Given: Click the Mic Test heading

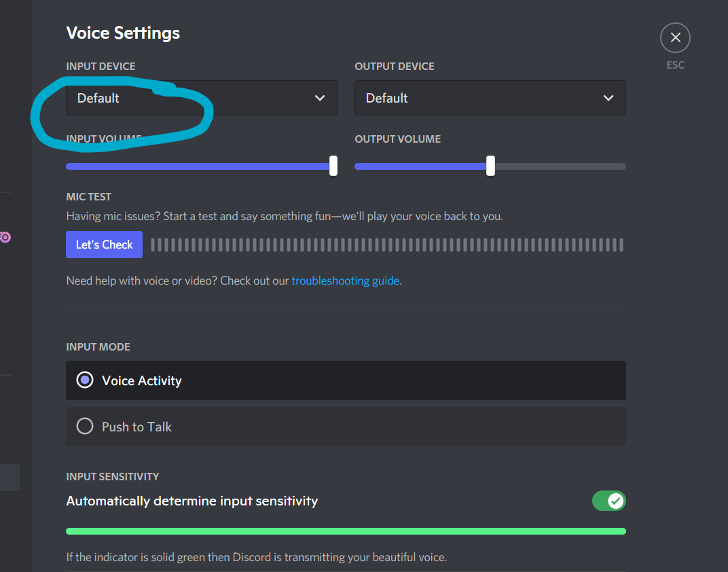Looking at the screenshot, I should [89, 197].
